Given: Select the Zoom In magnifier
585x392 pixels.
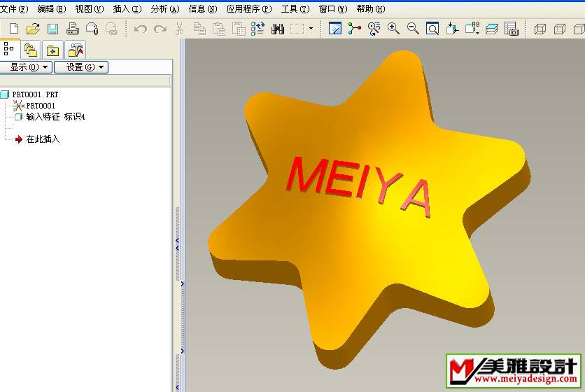Looking at the screenshot, I should point(393,29).
